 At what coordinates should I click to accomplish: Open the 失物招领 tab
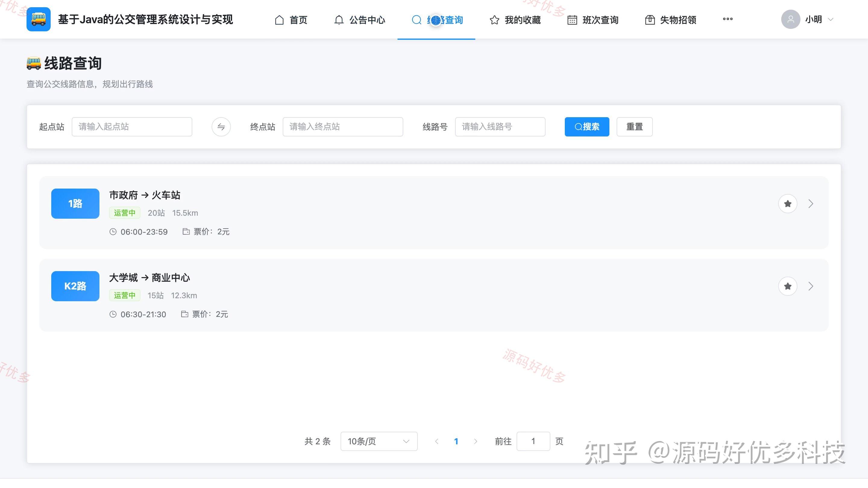coord(671,20)
